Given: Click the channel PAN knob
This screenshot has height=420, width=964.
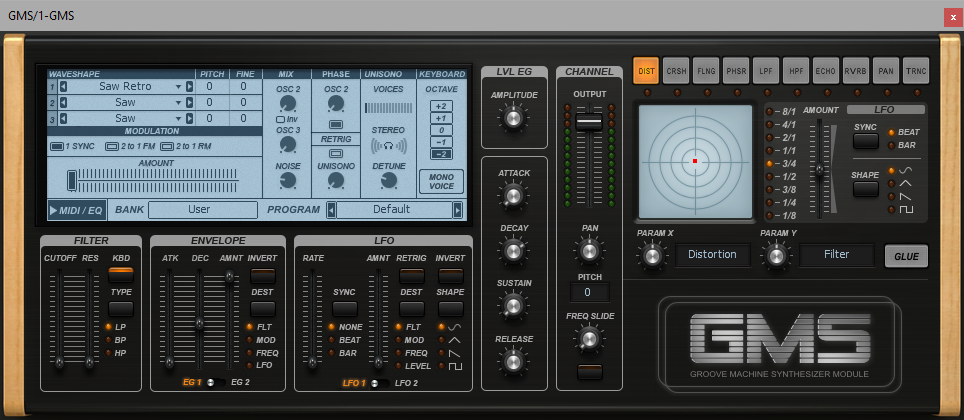Looking at the screenshot, I should (x=589, y=251).
